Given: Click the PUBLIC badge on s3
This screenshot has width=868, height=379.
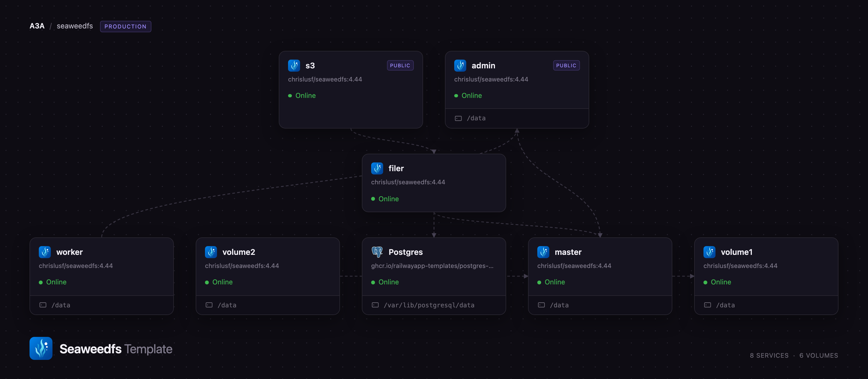Looking at the screenshot, I should (x=400, y=65).
